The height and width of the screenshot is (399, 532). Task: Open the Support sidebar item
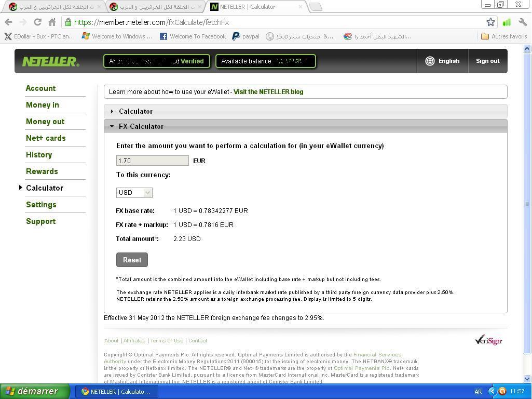(x=40, y=221)
